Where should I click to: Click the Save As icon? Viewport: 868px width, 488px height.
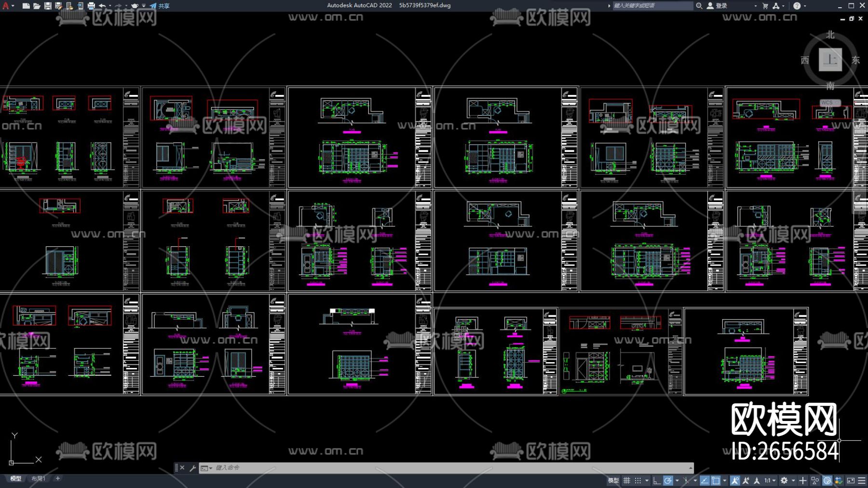(x=58, y=6)
